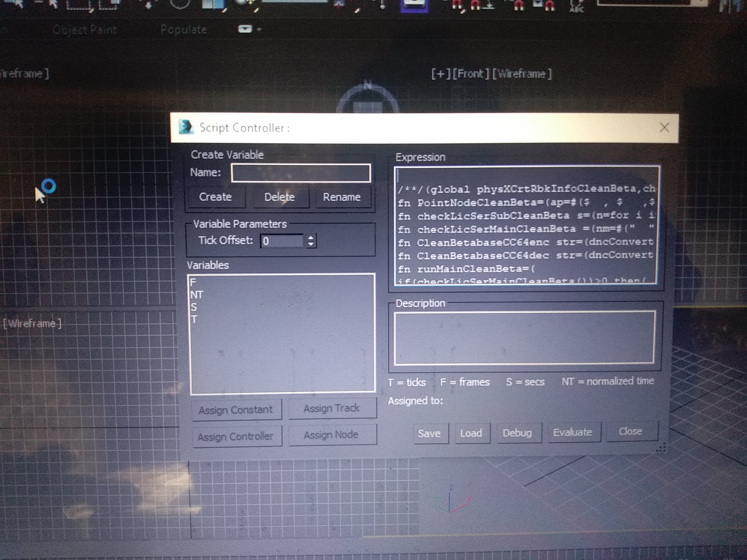Open the [+] viewport menu of the Front view
Viewport: 747px width, 560px height.
click(x=440, y=73)
